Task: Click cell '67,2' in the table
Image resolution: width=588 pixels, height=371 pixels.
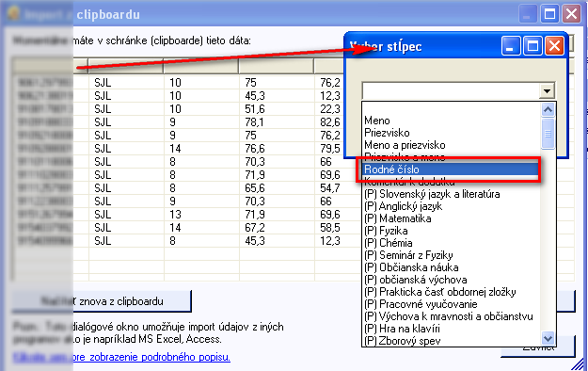Action: 255,228
